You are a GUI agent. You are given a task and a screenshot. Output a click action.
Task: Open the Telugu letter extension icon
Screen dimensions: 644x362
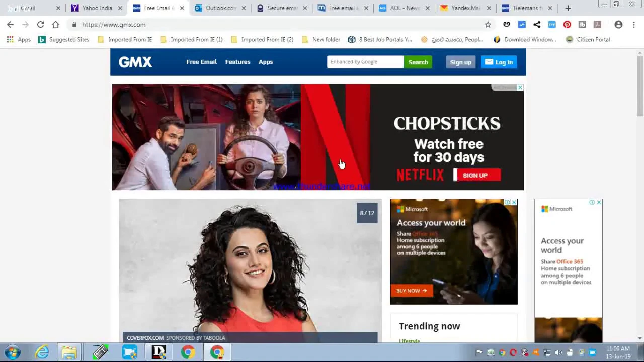pyautogui.click(x=507, y=24)
